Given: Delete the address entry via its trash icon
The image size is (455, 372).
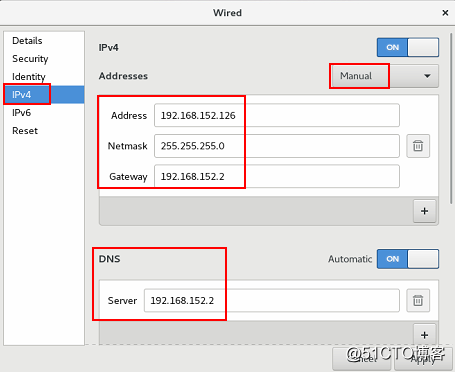Looking at the screenshot, I should (x=418, y=146).
